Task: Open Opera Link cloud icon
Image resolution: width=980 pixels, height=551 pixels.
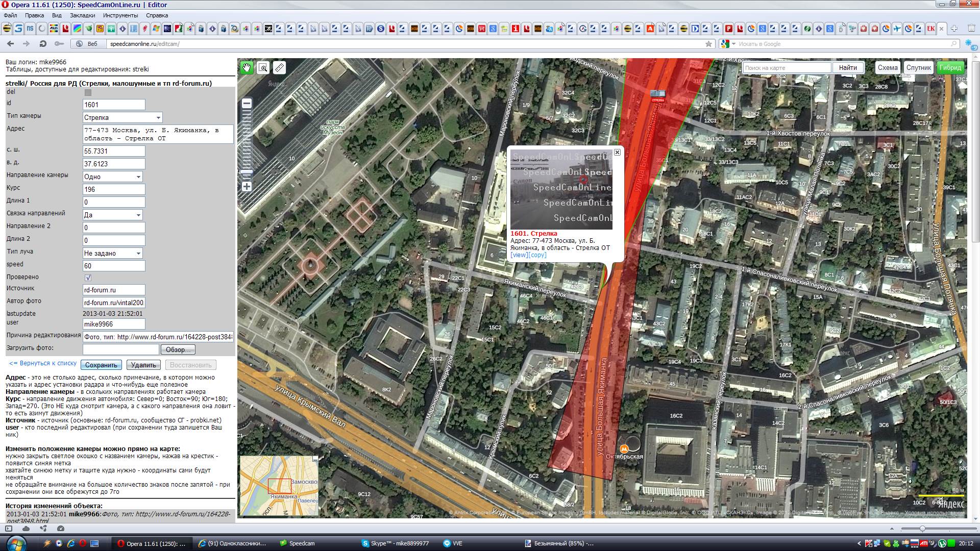Action: click(x=26, y=529)
